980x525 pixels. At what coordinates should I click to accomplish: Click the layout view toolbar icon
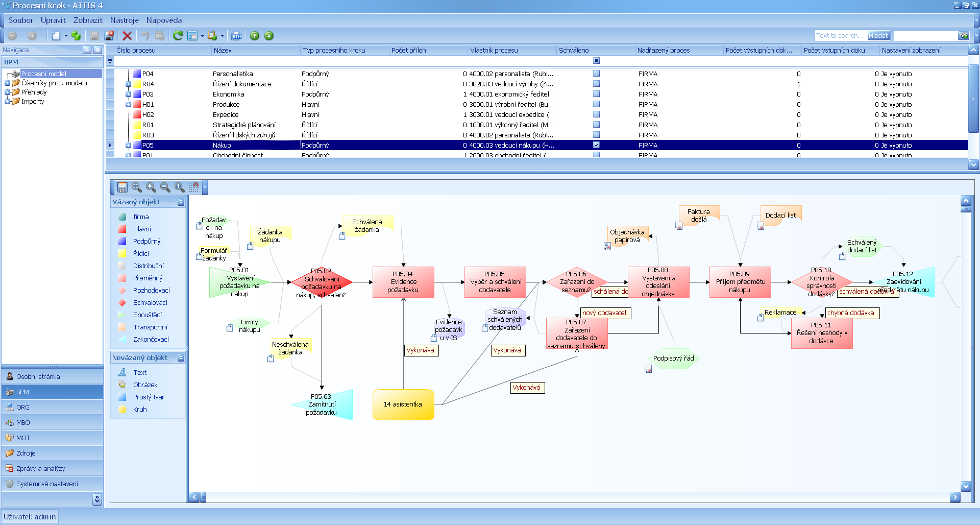pos(192,36)
